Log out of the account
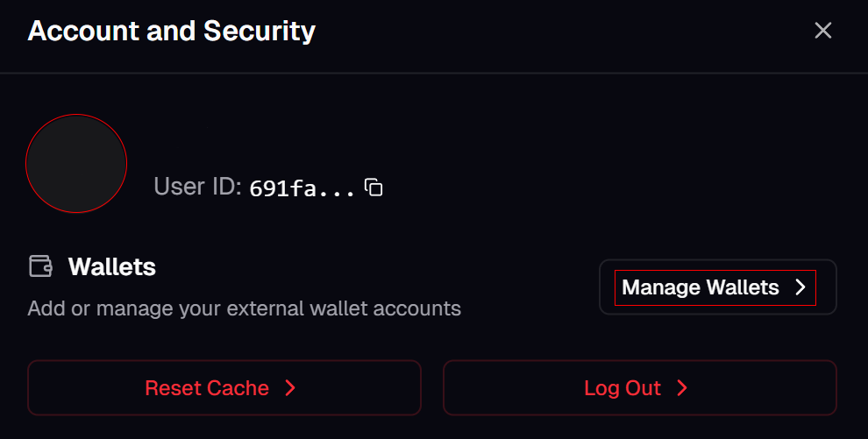868x439 pixels. click(x=639, y=388)
